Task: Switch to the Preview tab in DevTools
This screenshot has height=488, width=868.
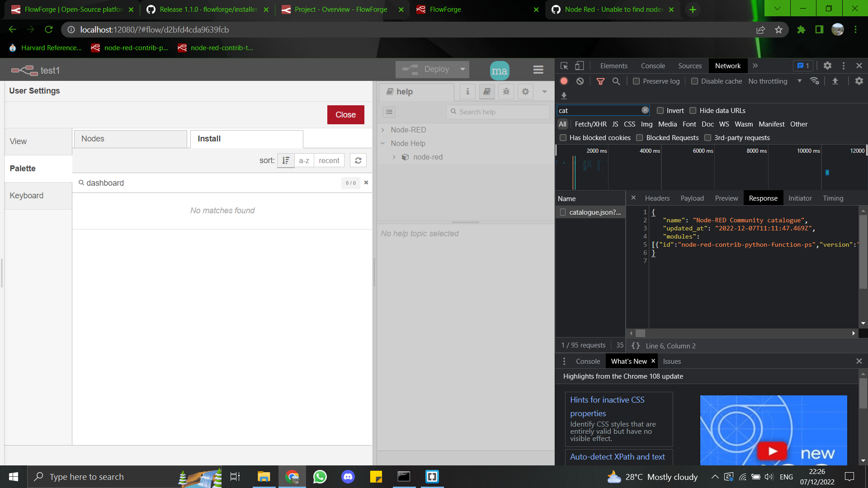Action: [x=726, y=198]
